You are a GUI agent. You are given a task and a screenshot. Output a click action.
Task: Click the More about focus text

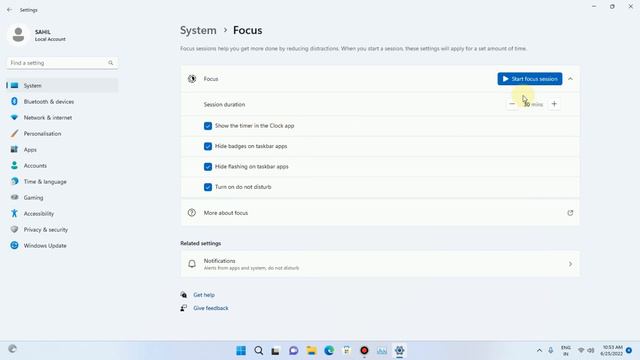click(x=226, y=213)
